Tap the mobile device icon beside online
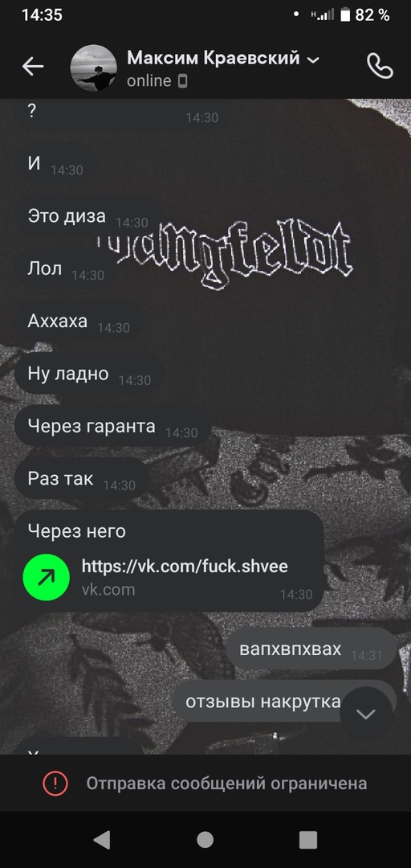Image resolution: width=411 pixels, height=868 pixels. coord(182,81)
